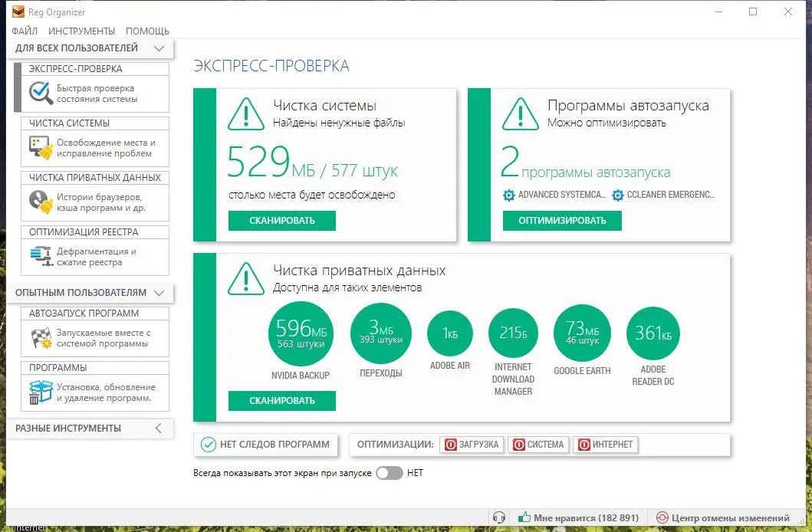
Task: Click the ADOBE READER DC 361 КБ circle
Action: coord(653,333)
